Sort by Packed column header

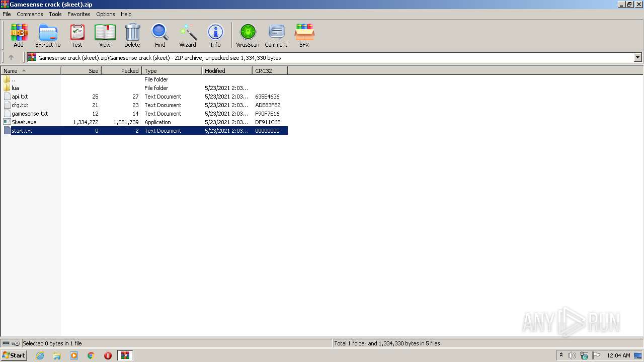[x=122, y=71]
